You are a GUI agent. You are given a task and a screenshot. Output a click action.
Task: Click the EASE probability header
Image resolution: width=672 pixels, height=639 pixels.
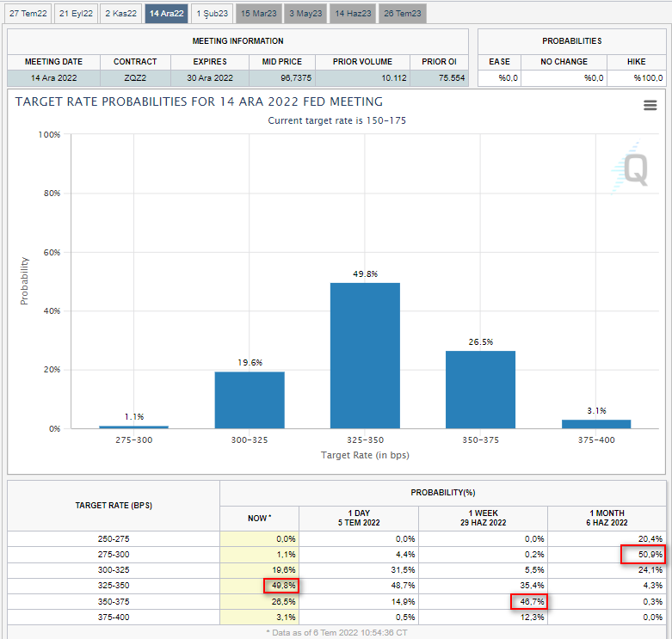(x=499, y=62)
